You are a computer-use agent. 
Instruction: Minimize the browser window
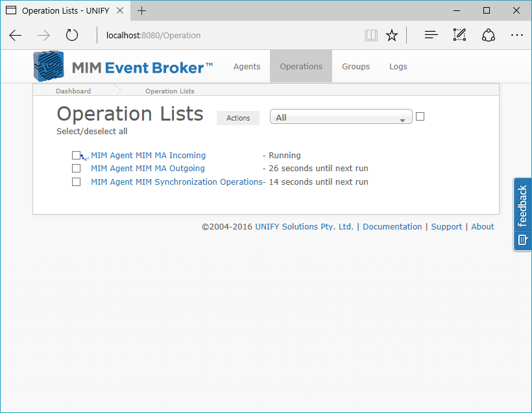(x=457, y=11)
